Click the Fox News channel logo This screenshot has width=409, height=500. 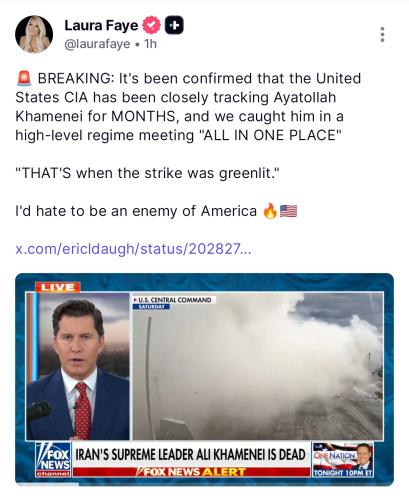(x=53, y=459)
